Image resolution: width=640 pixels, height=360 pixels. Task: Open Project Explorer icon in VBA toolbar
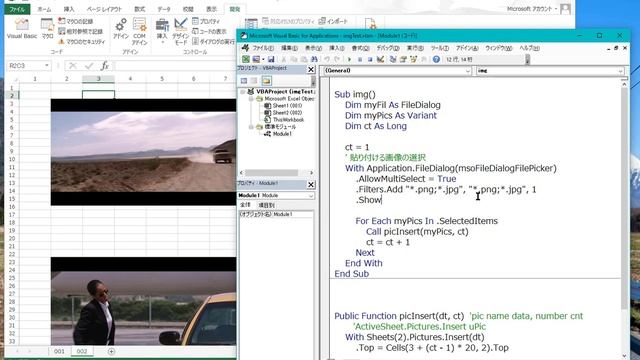[x=393, y=60]
